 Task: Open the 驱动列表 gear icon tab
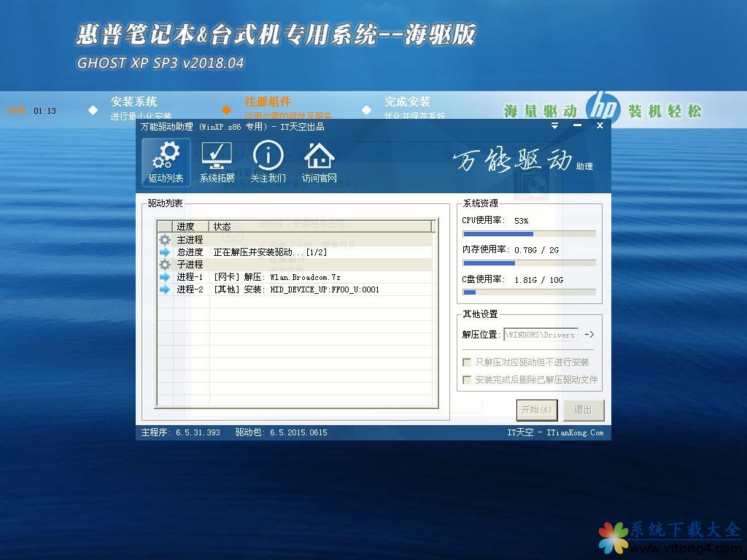coord(166,162)
